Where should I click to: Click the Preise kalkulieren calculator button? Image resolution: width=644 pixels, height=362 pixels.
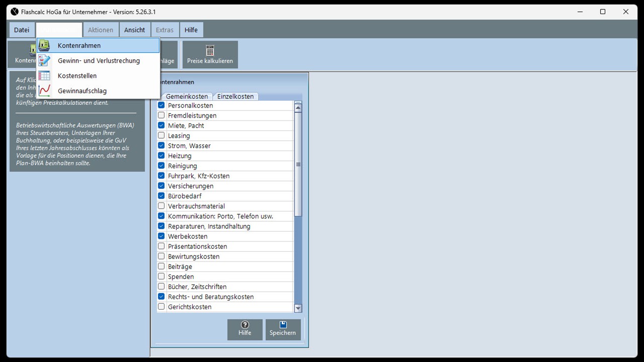coord(210,55)
